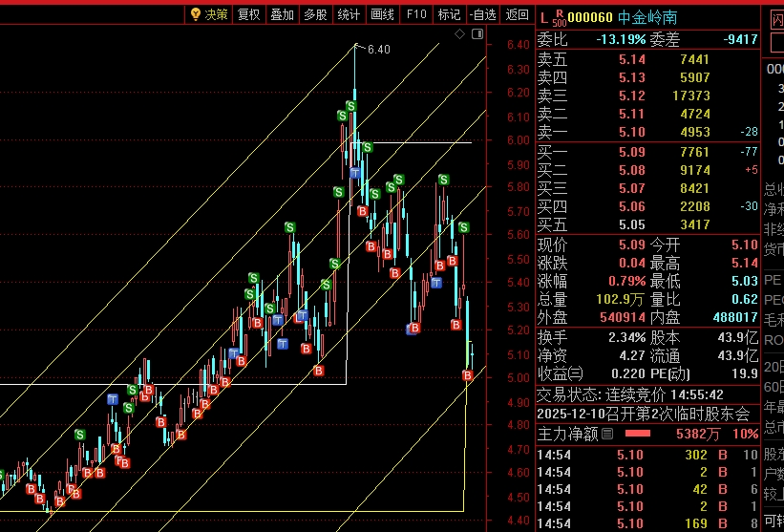Click the diamond icon above the chart
Image resolution: width=784 pixels, height=532 pixels.
(460, 34)
